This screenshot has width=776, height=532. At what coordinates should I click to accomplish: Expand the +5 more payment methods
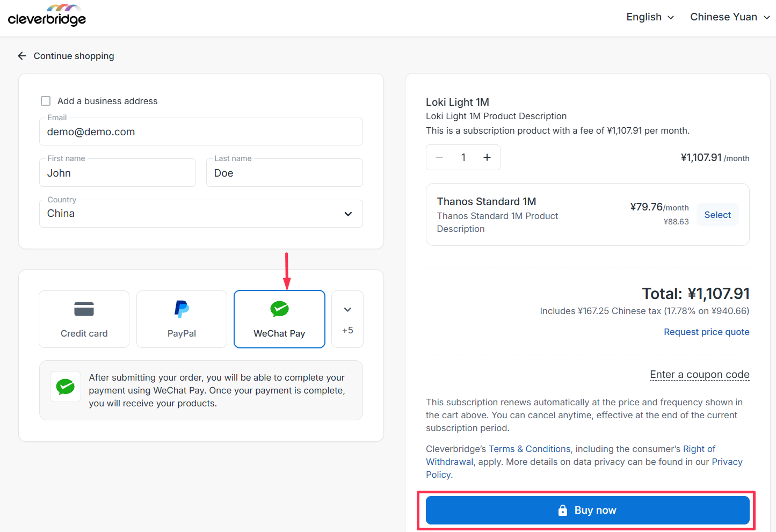(x=347, y=319)
